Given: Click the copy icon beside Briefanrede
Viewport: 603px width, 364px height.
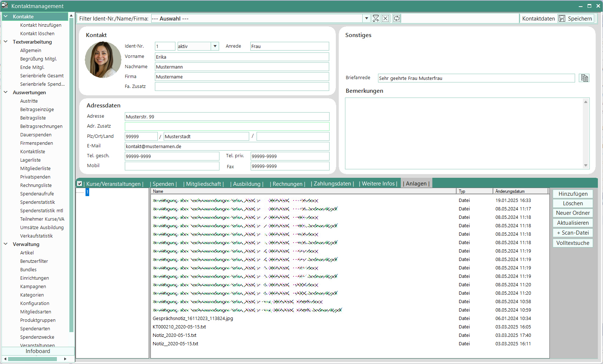Looking at the screenshot, I should coord(584,78).
